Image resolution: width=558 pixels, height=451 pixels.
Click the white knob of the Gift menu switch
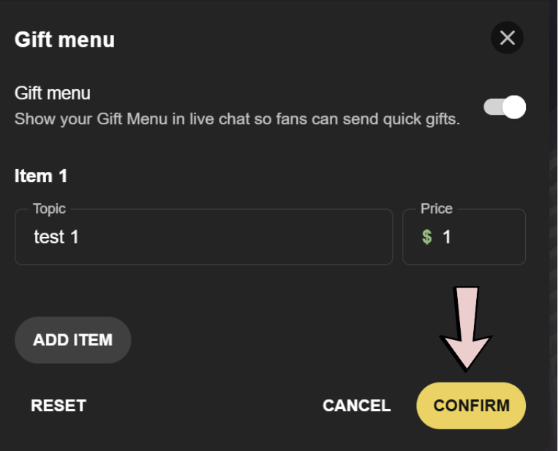pos(514,107)
